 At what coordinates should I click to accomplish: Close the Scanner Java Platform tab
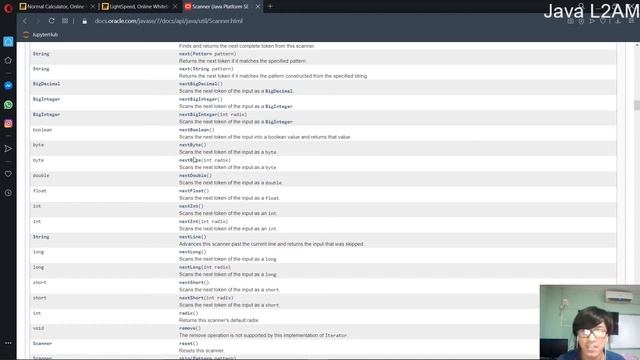click(x=258, y=7)
